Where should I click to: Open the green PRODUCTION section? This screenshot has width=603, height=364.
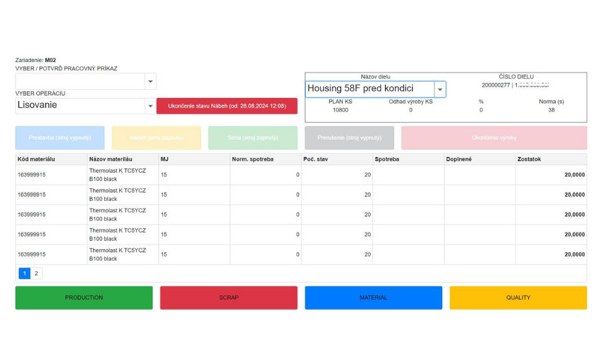coord(84,297)
